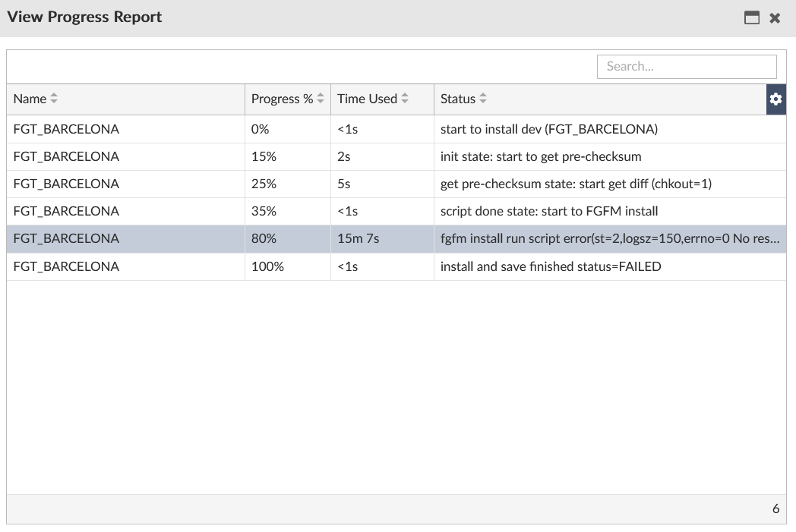796x532 pixels.
Task: Click the 100% progress cell
Action: point(267,266)
